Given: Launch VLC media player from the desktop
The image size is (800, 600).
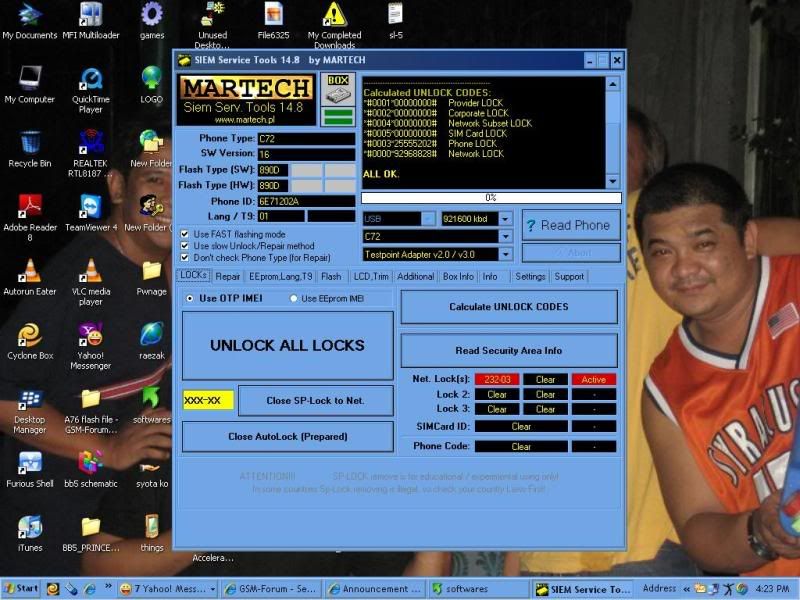Looking at the screenshot, I should 91,282.
